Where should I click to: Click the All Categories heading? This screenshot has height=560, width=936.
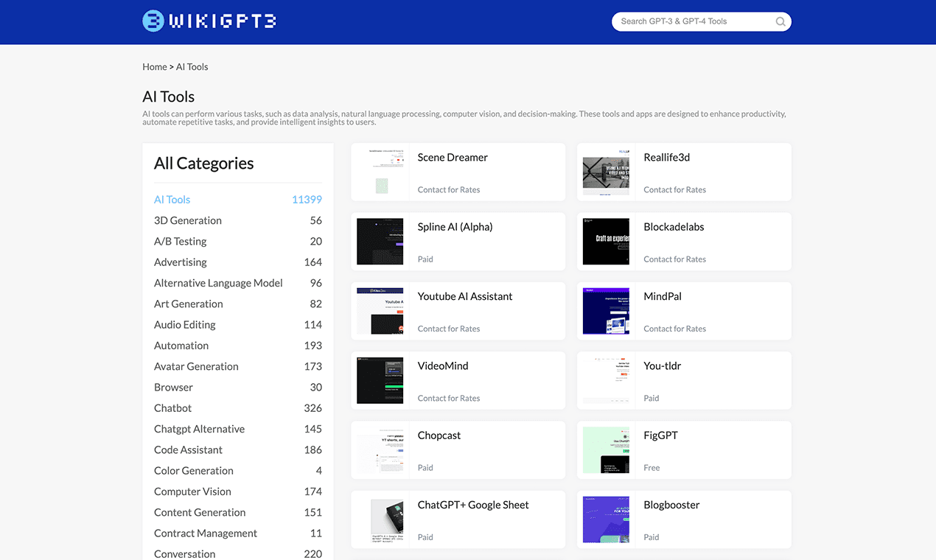pyautogui.click(x=204, y=164)
